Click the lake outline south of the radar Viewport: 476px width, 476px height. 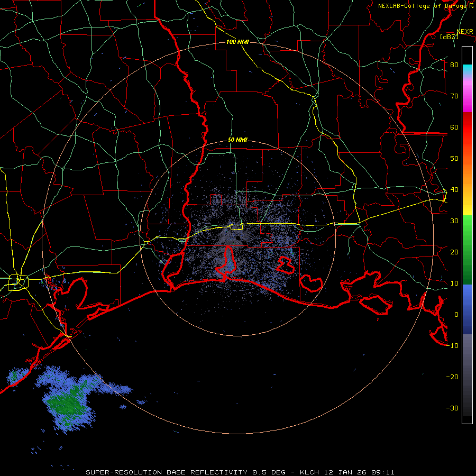[x=227, y=260]
